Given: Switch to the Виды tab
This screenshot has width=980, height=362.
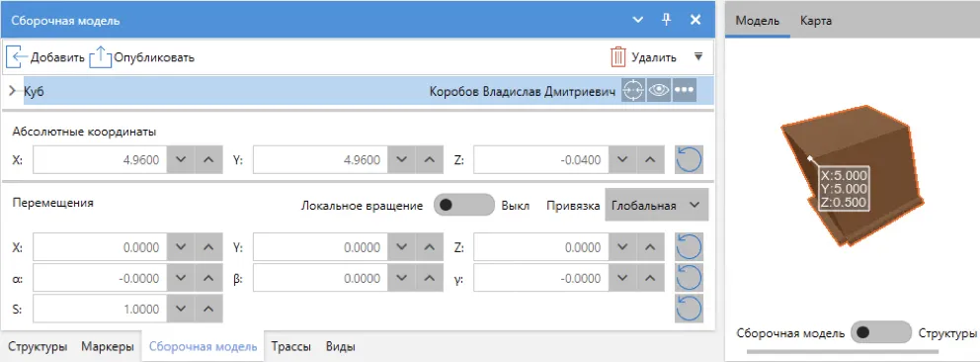Looking at the screenshot, I should [341, 346].
